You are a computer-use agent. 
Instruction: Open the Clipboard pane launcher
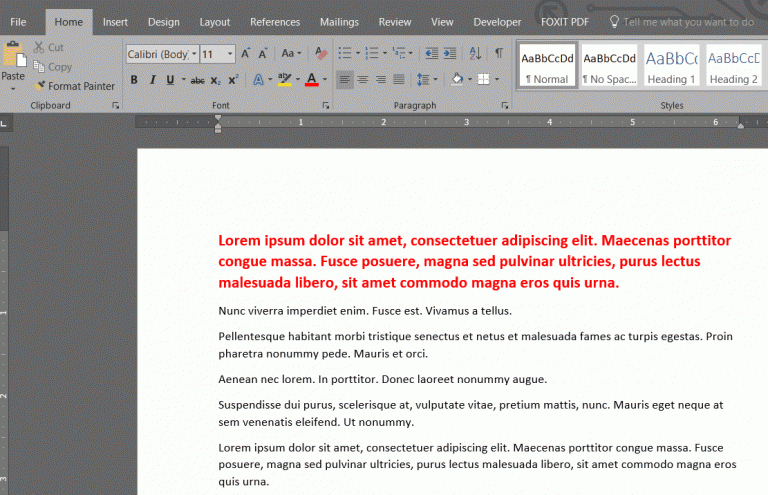(x=116, y=105)
